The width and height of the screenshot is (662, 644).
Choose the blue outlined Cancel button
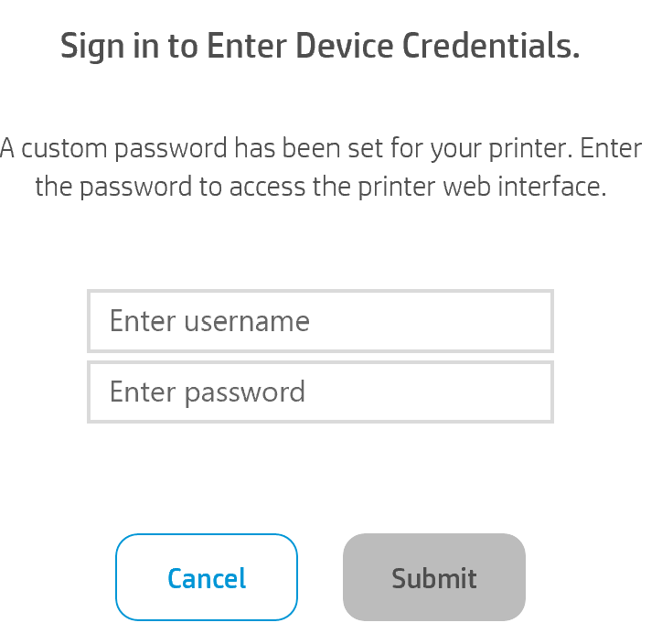tap(207, 577)
